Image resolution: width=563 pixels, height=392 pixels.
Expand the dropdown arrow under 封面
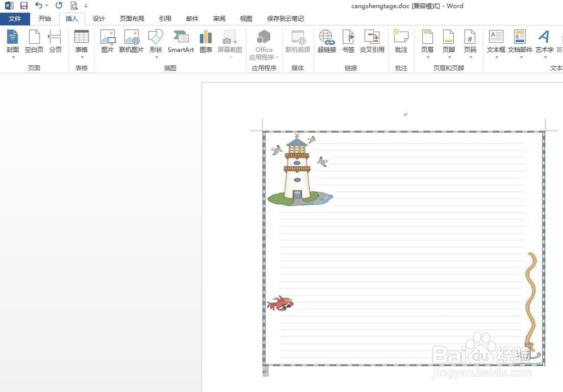tap(13, 57)
